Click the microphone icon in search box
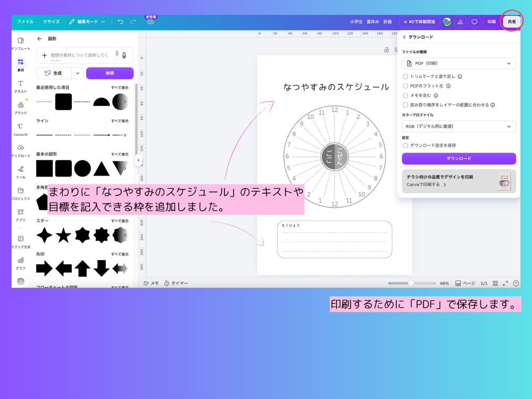This screenshot has height=399, width=532. [124, 55]
